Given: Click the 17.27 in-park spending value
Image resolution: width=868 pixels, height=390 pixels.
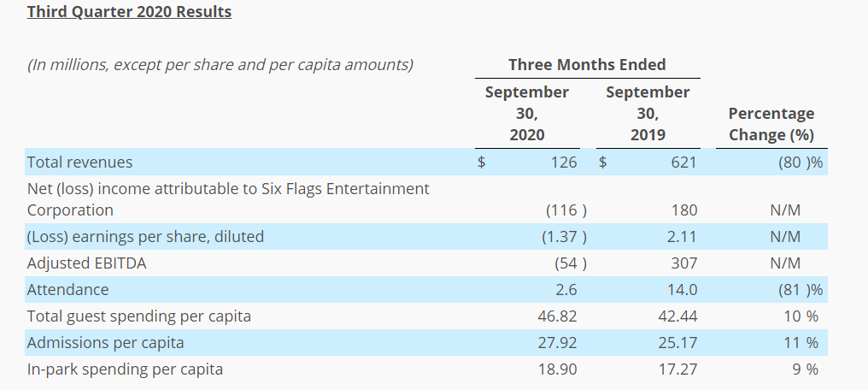Looking at the screenshot, I should click(678, 369).
